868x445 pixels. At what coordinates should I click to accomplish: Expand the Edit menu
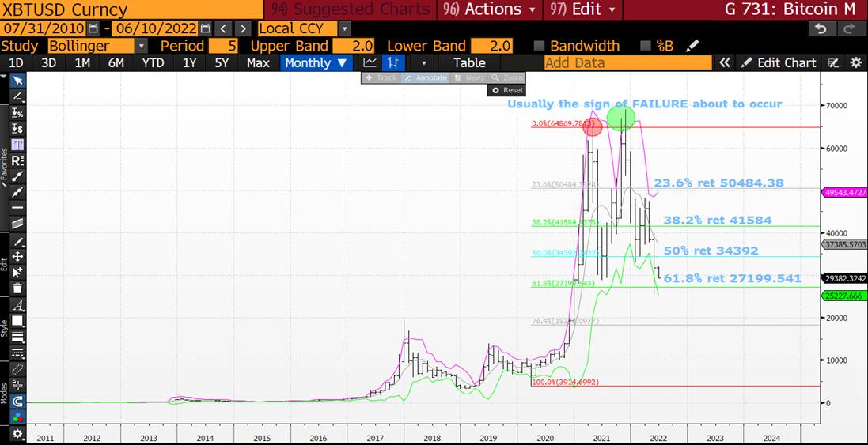pos(583,9)
